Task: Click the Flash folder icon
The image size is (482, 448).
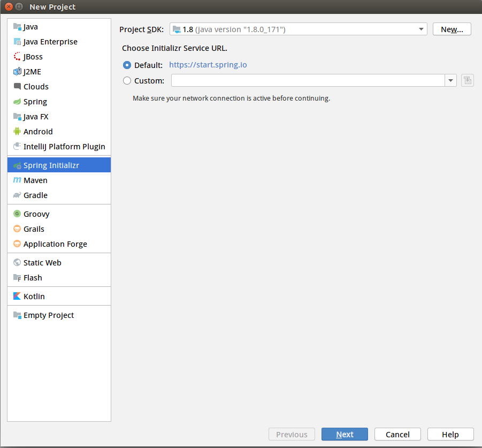Action: coord(17,278)
